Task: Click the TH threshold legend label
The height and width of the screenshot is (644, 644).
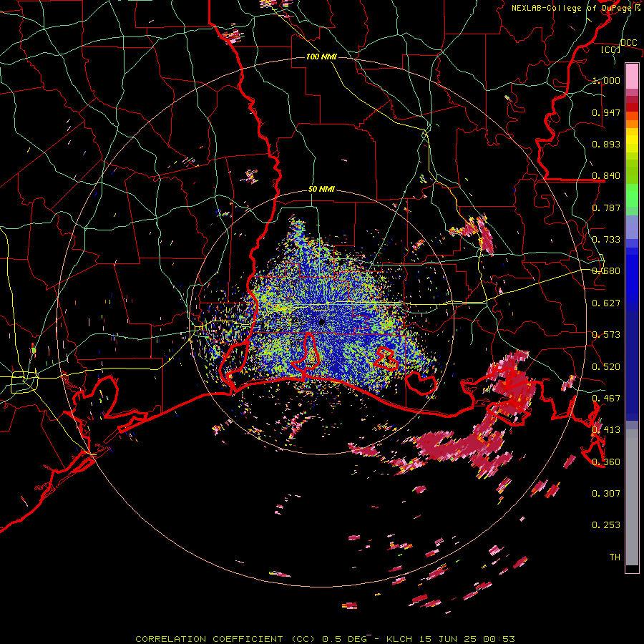Action: coord(615,557)
